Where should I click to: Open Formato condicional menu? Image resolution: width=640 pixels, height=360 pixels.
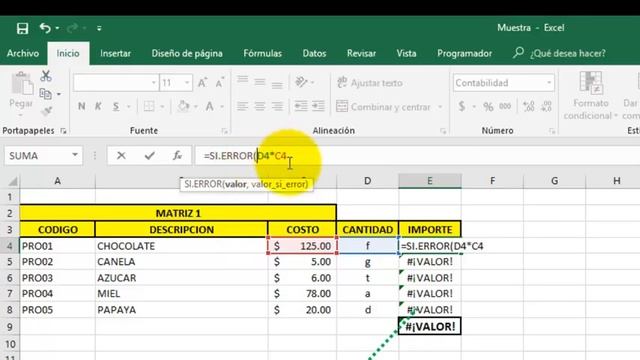click(591, 96)
